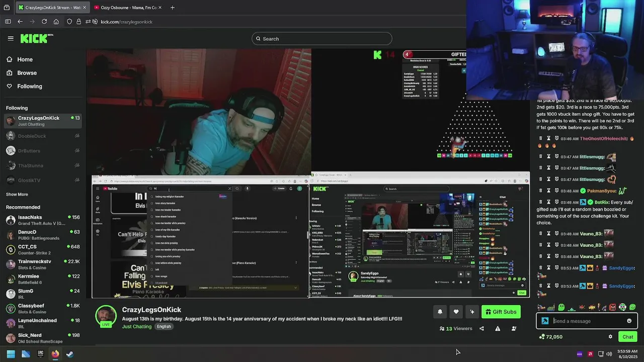Select the green blob emote
This screenshot has width=644, height=362.
pyautogui.click(x=561, y=307)
